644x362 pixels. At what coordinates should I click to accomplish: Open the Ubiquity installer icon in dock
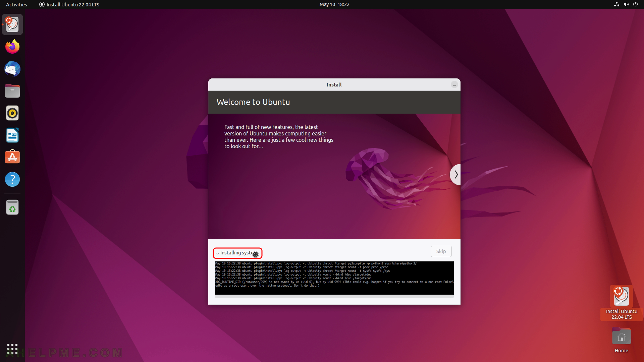(12, 24)
